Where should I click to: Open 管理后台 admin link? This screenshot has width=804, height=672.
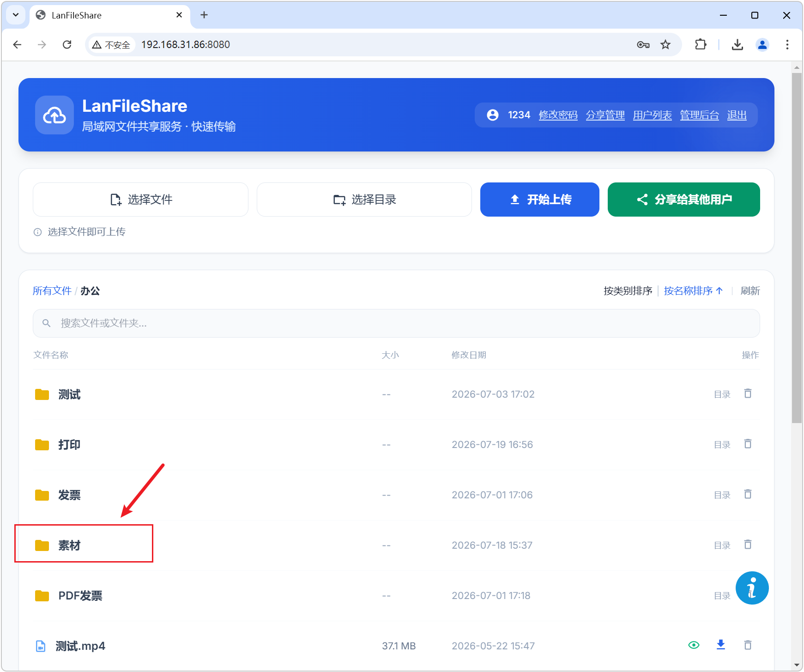tap(699, 115)
